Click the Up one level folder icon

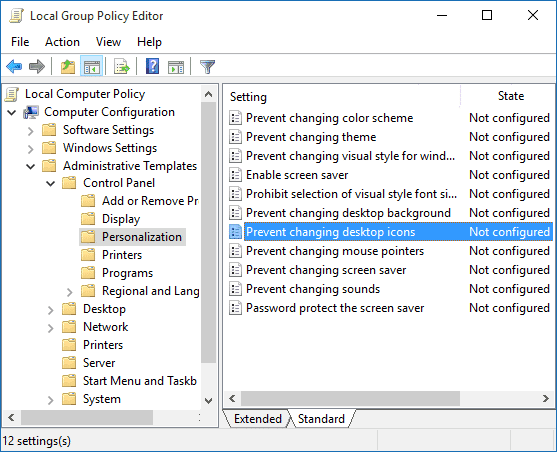(x=67, y=66)
